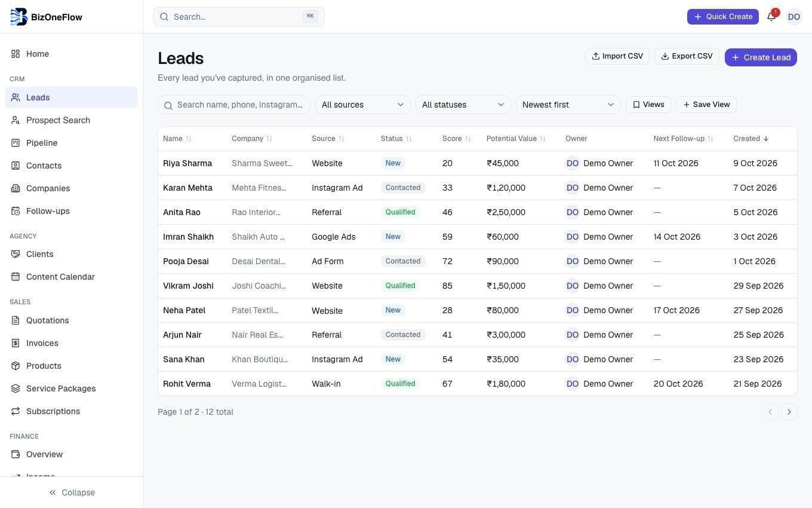
Task: Click Import CSV
Action: pyautogui.click(x=617, y=56)
